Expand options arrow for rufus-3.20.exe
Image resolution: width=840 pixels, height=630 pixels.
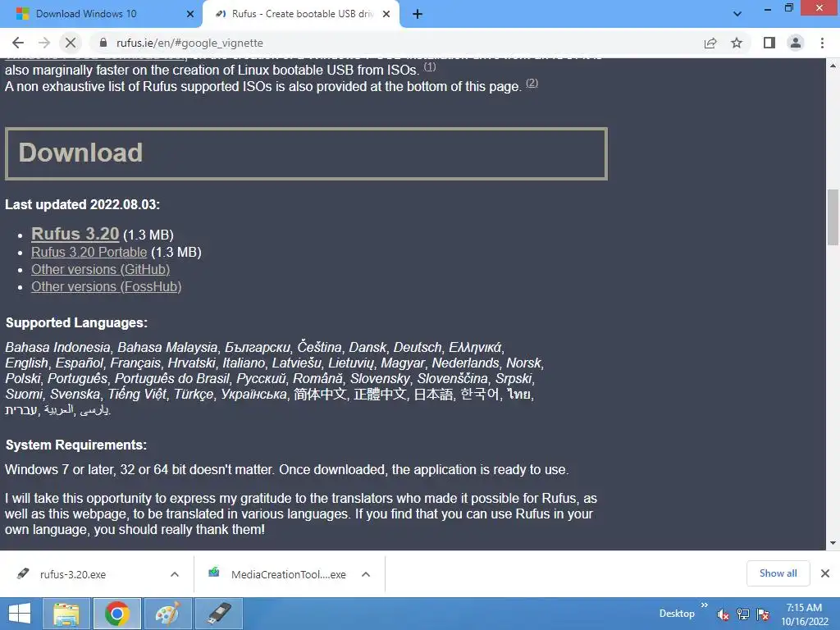[175, 574]
